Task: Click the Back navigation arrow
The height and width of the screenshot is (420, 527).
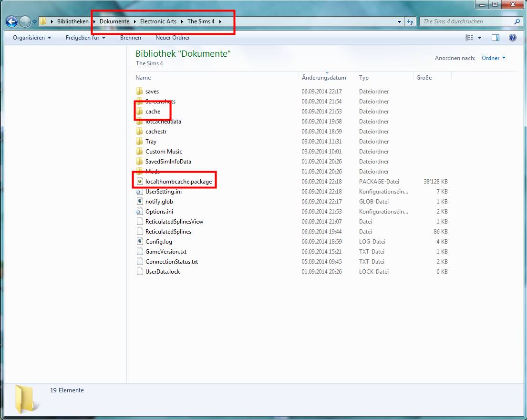Action: pyautogui.click(x=12, y=21)
